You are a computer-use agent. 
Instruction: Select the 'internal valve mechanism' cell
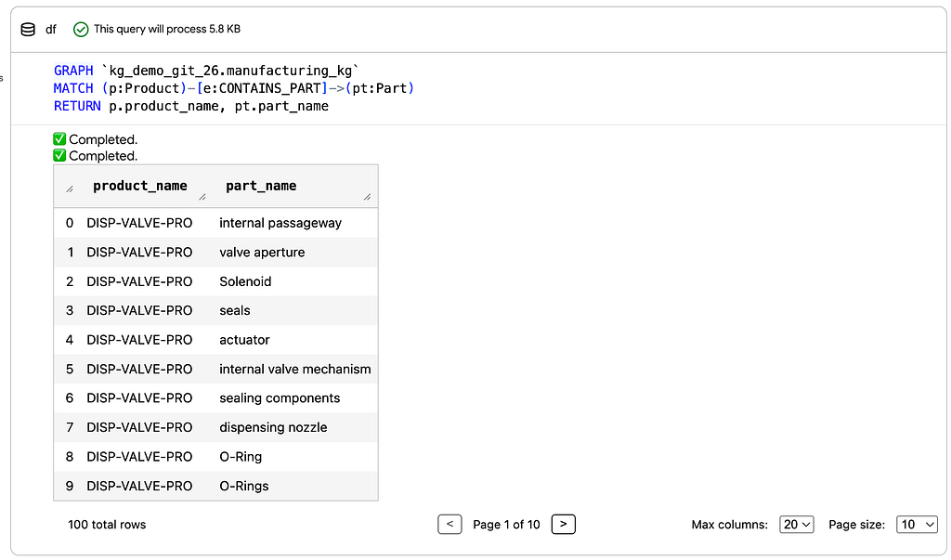point(294,369)
